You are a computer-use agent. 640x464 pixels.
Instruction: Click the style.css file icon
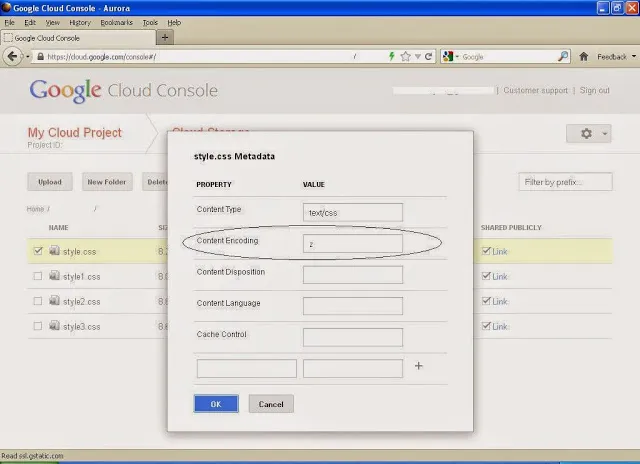point(54,251)
